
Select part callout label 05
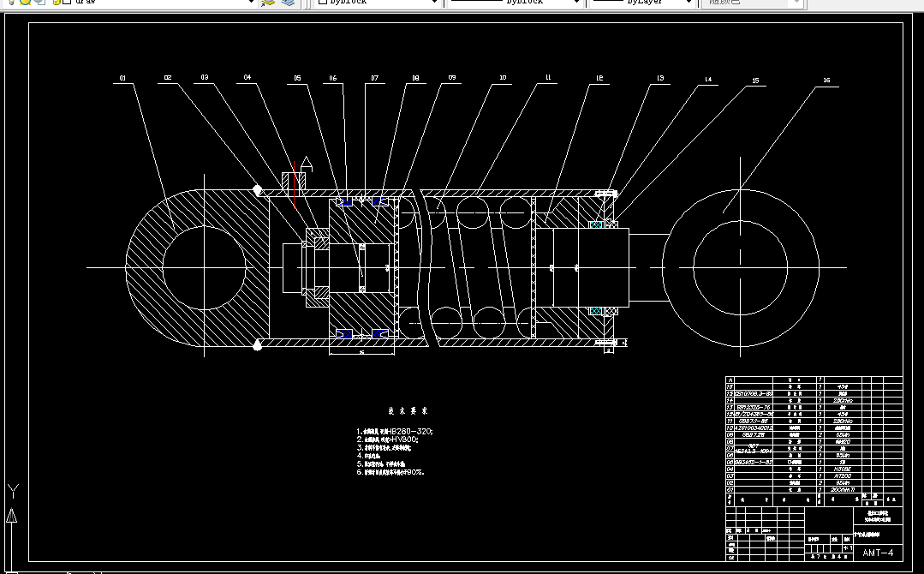click(298, 78)
